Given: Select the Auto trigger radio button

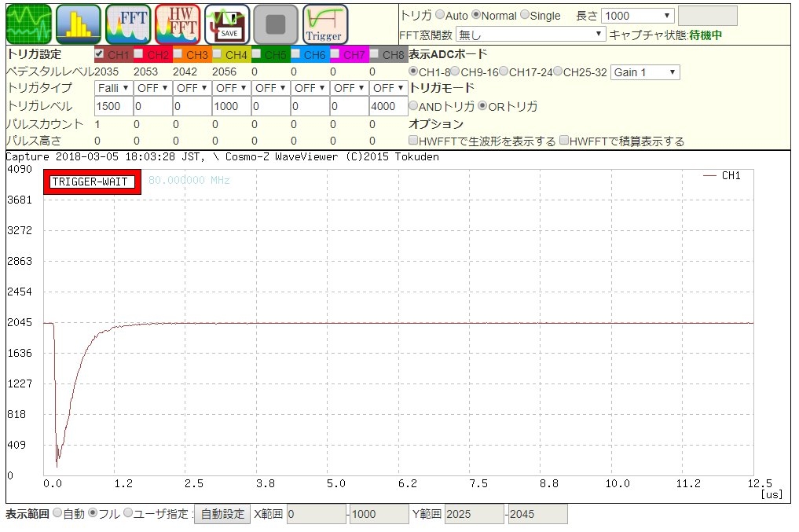Looking at the screenshot, I should tap(439, 16).
